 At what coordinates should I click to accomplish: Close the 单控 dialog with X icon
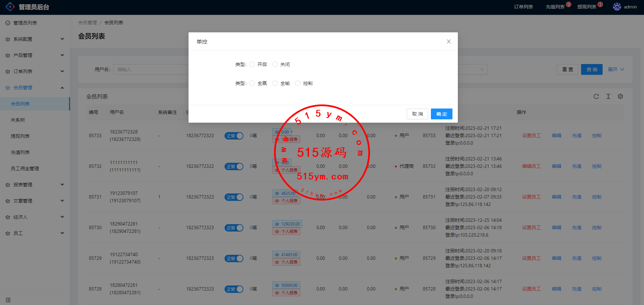click(448, 41)
